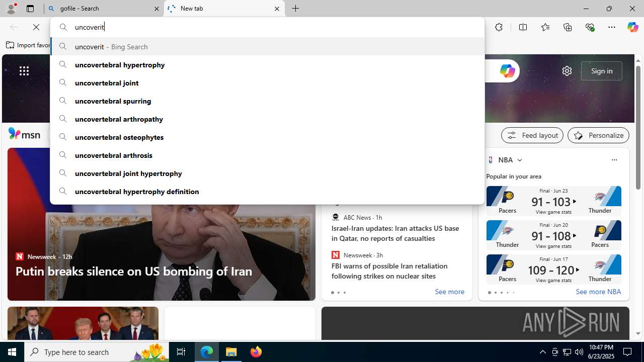This screenshot has width=644, height=362.
Task: Switch to the New tab tab
Action: click(224, 9)
